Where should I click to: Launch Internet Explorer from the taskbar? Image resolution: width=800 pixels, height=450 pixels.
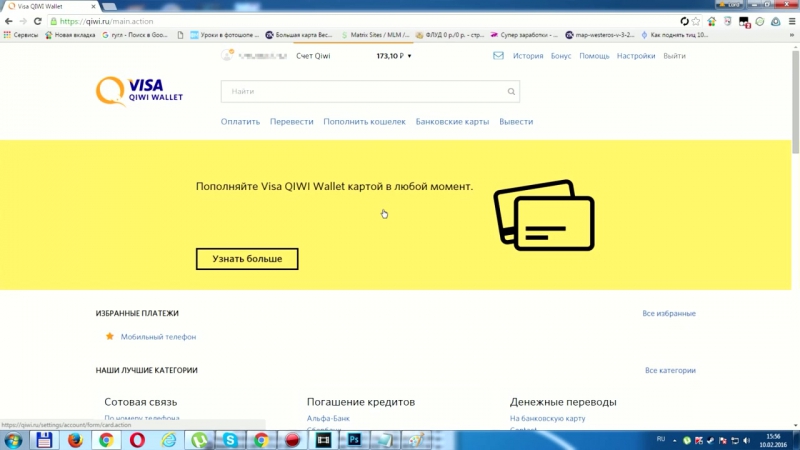coord(168,440)
